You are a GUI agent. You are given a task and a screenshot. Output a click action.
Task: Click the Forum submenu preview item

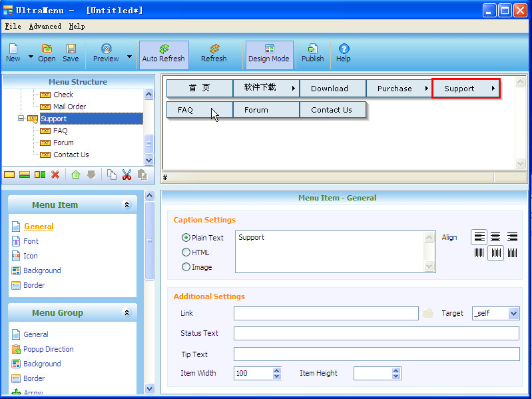point(266,110)
